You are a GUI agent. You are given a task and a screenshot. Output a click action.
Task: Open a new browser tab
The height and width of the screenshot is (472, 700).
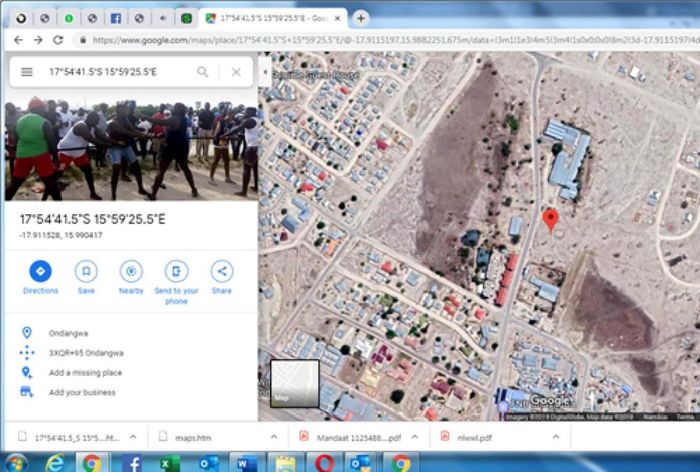tap(361, 18)
